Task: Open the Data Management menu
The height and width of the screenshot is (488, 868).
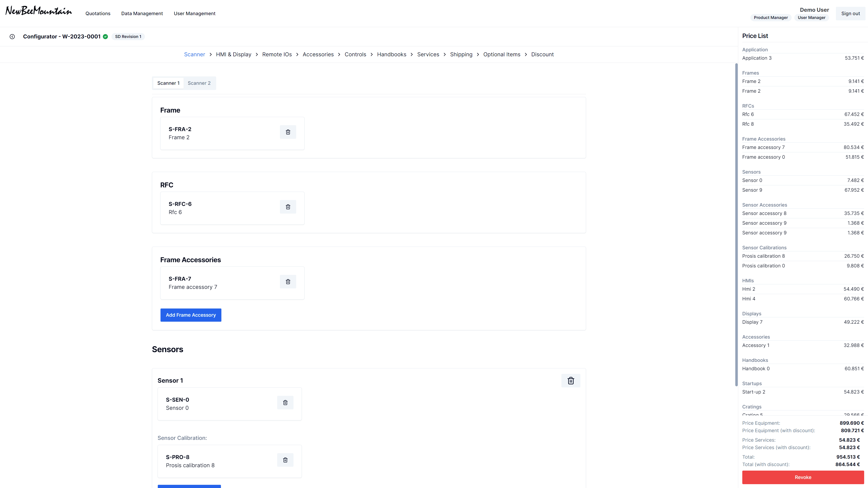Action: pyautogui.click(x=142, y=14)
